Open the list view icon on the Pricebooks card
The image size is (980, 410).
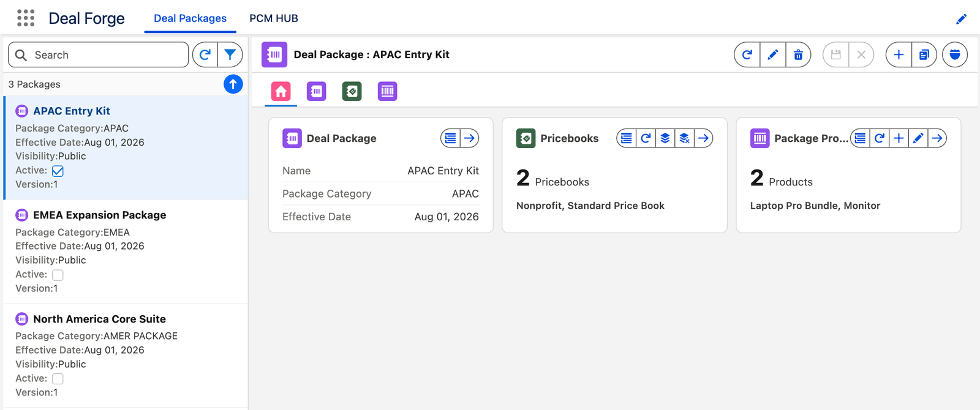pyautogui.click(x=626, y=138)
